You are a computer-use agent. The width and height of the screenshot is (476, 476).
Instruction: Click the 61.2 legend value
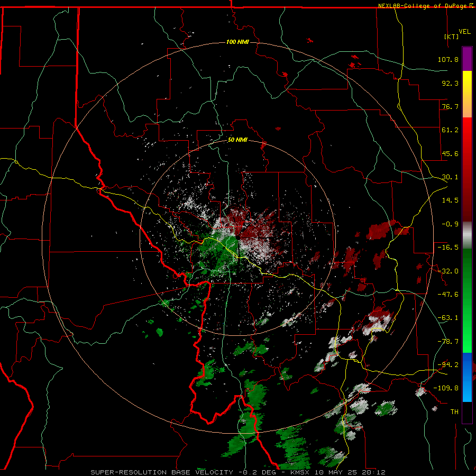pos(450,130)
